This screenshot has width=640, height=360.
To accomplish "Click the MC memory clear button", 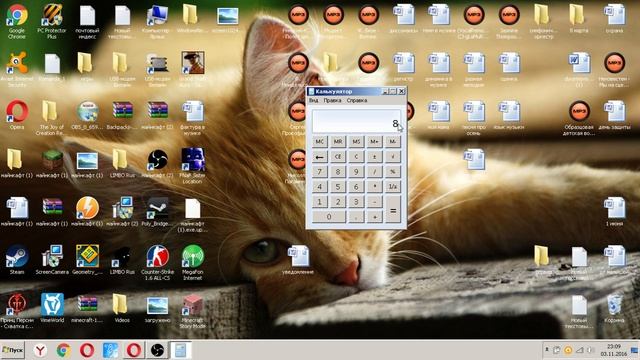I will [320, 142].
